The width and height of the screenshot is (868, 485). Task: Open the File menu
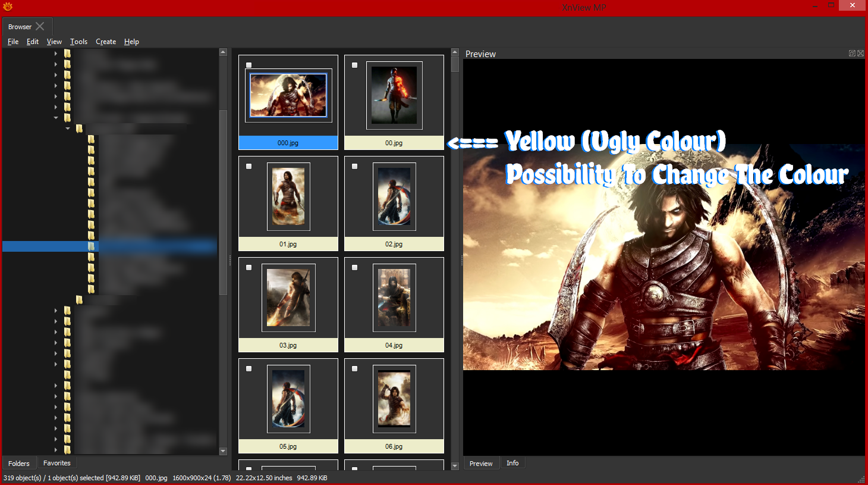click(13, 42)
